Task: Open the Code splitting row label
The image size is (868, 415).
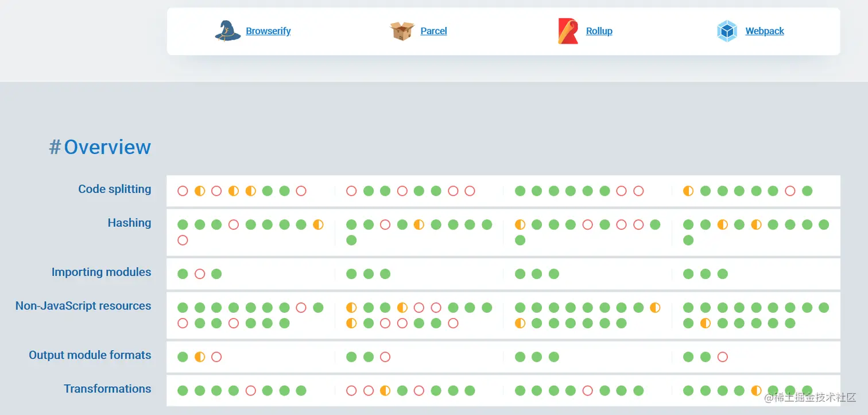Action: [x=115, y=189]
